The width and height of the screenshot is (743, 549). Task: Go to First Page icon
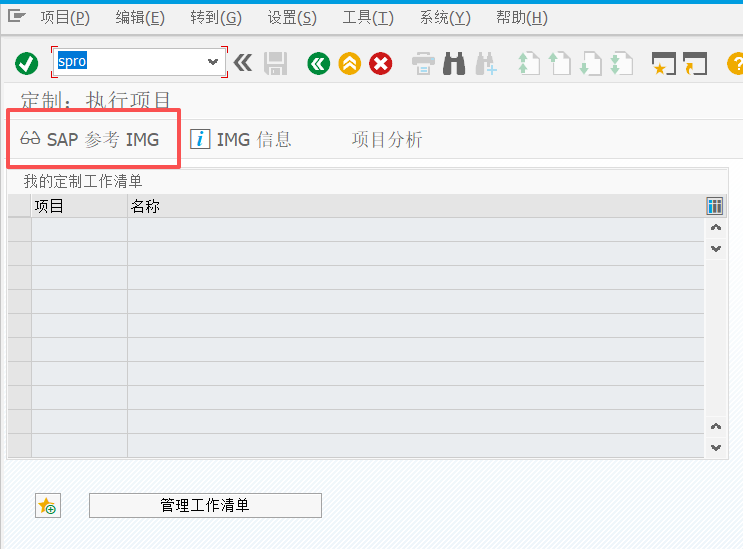(528, 63)
